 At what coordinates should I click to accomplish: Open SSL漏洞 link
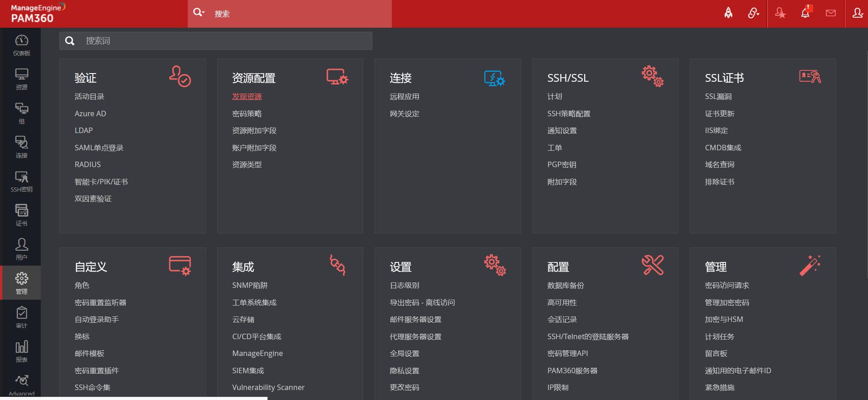[x=718, y=96]
